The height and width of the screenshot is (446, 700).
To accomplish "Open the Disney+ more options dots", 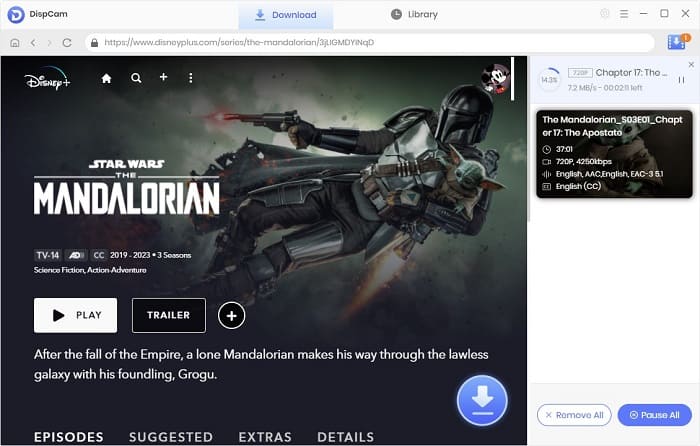I will [191, 78].
